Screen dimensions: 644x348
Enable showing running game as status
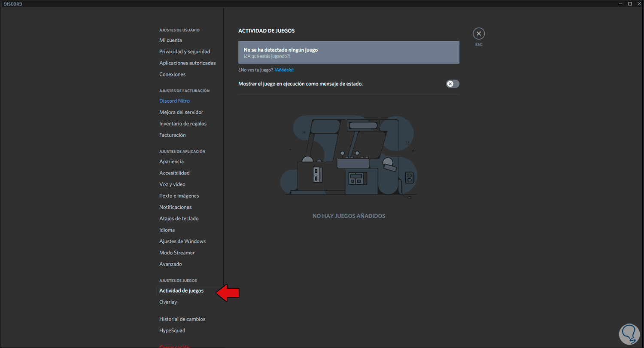point(453,84)
